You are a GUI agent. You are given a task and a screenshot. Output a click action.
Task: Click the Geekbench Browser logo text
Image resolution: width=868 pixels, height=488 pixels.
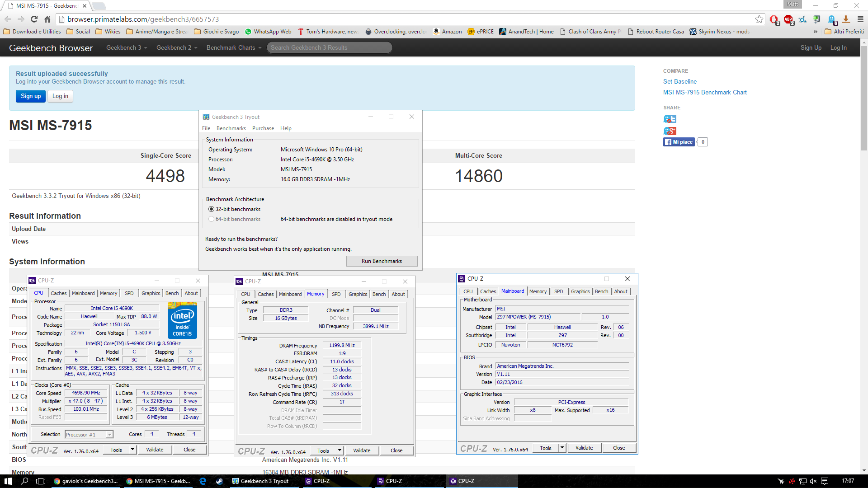[x=51, y=48]
